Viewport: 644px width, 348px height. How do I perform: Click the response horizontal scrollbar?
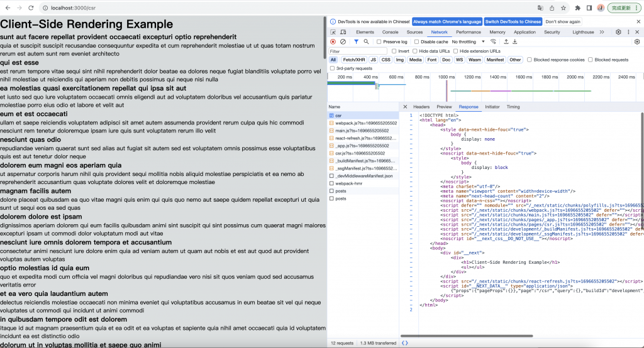pyautogui.click(x=467, y=336)
